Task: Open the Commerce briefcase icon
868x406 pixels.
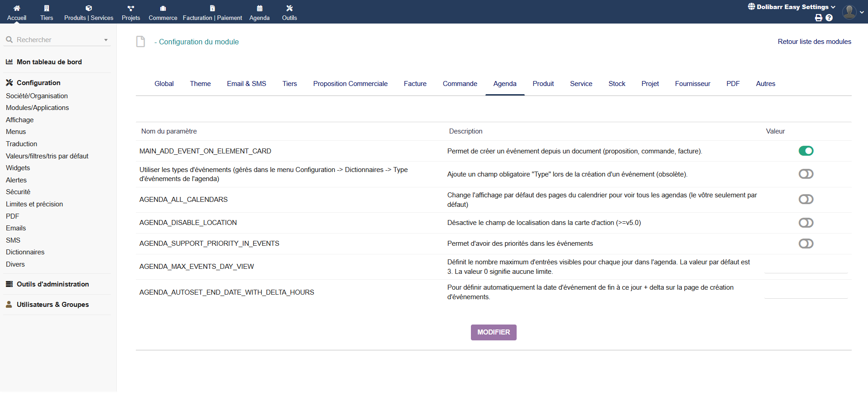Action: pos(163,8)
